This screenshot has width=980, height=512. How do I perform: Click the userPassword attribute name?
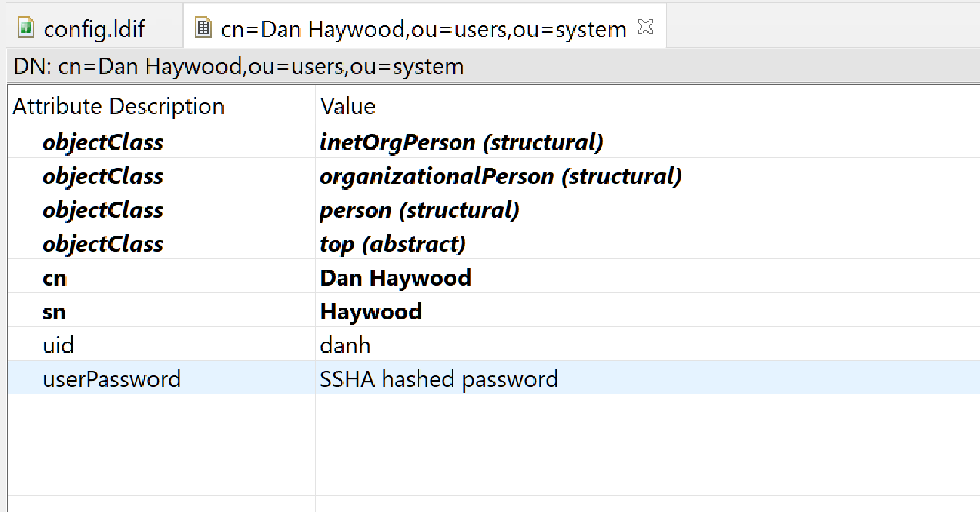point(111,380)
